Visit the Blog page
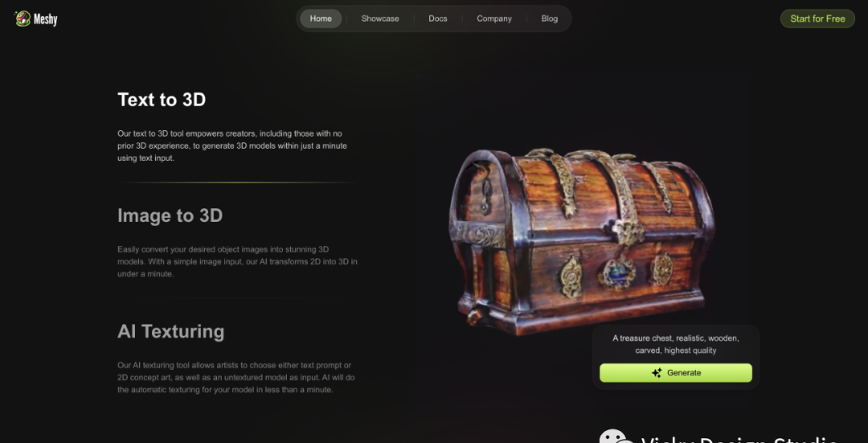 tap(549, 18)
